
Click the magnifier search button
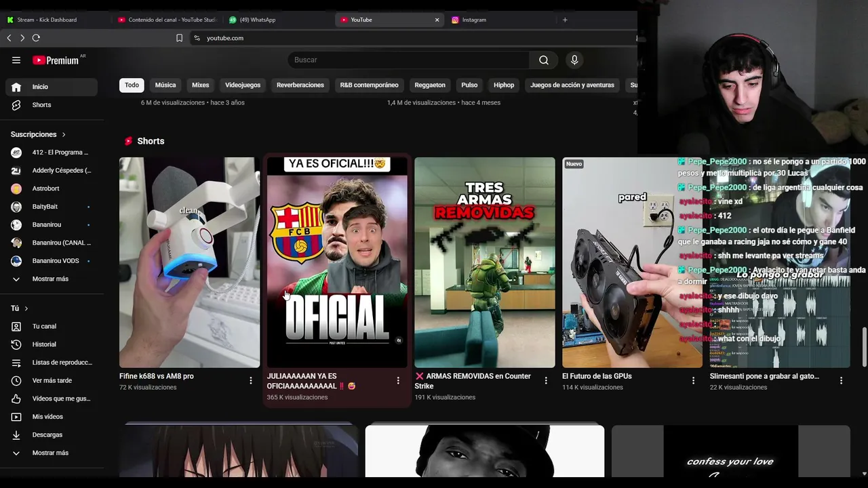tap(543, 60)
